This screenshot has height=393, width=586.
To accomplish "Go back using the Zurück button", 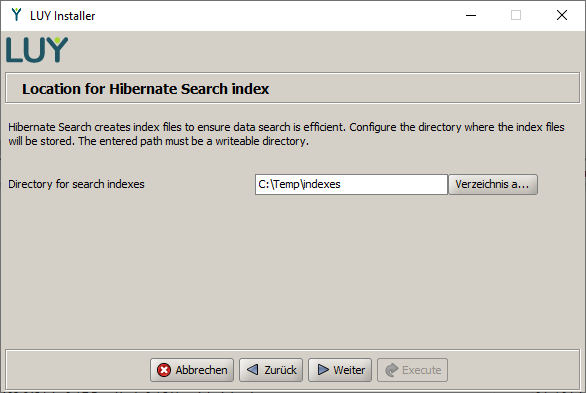I will click(271, 370).
